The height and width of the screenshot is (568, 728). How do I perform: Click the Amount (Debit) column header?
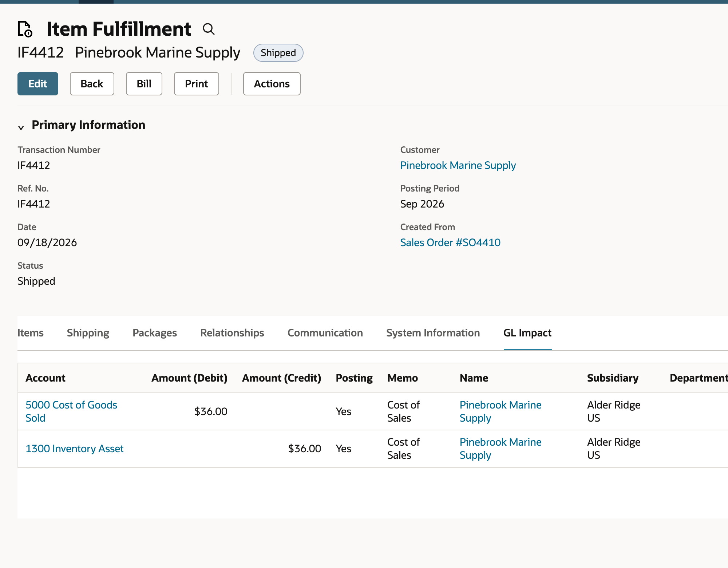coord(189,378)
